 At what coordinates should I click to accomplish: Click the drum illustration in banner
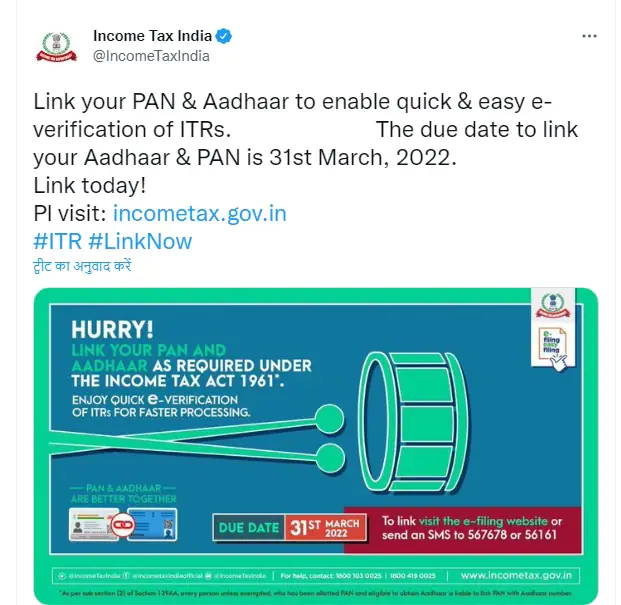pos(413,422)
